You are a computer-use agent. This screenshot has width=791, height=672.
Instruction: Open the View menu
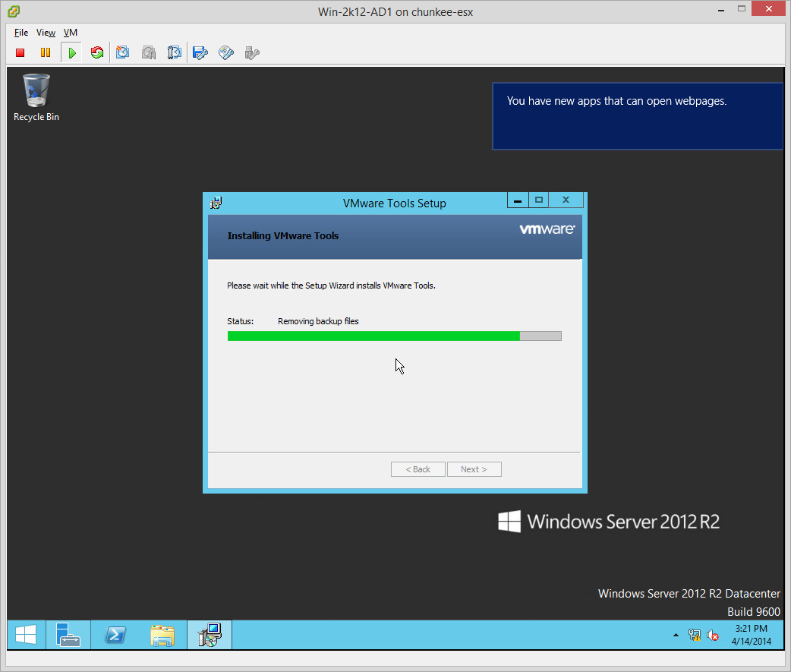point(46,33)
